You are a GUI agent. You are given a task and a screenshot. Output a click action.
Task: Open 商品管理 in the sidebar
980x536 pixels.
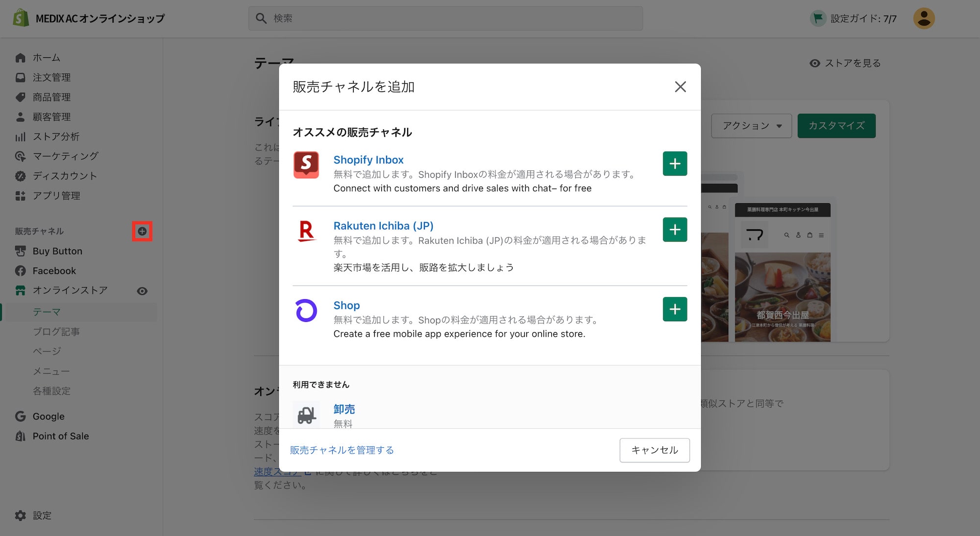coord(51,97)
